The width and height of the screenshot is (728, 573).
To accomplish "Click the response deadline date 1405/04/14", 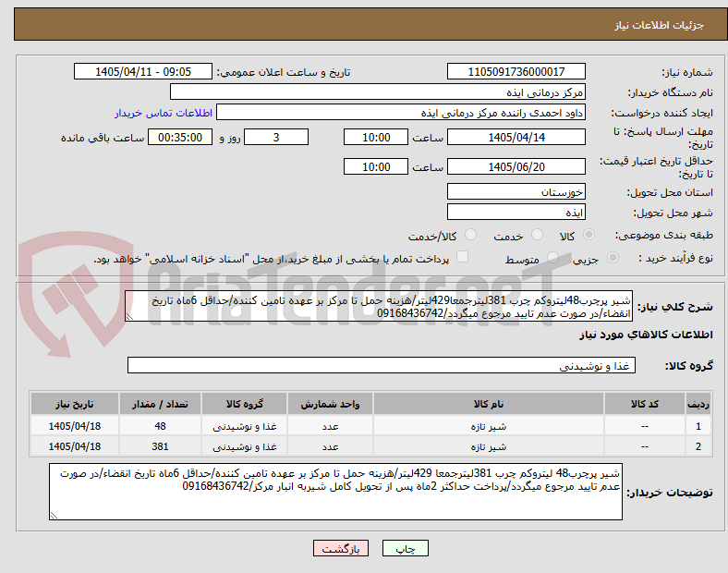I will 516,137.
